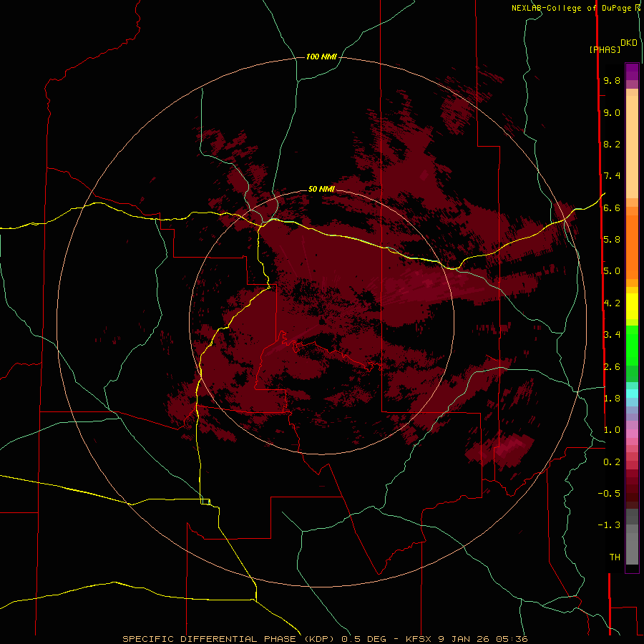Click the [PHAS] legend unit label

605,49
